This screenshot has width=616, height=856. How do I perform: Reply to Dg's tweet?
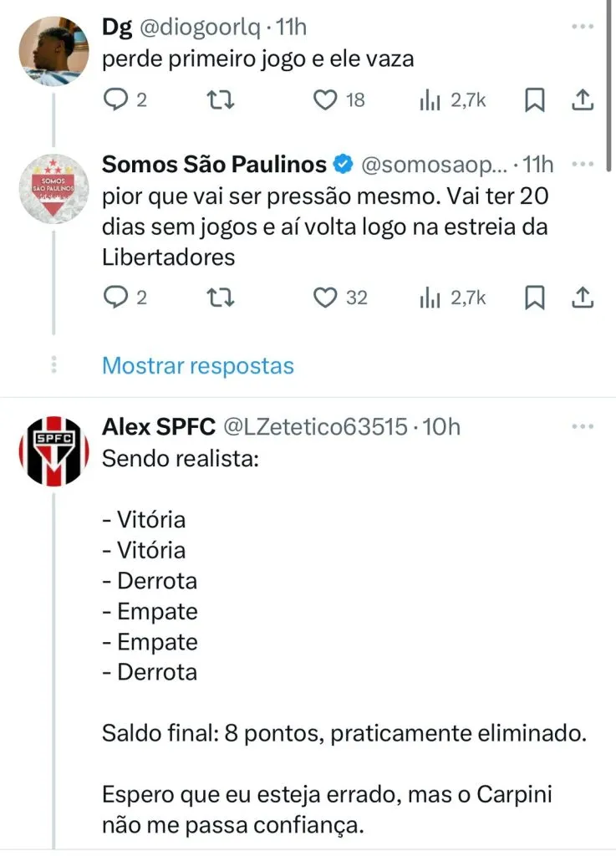pos(114,100)
